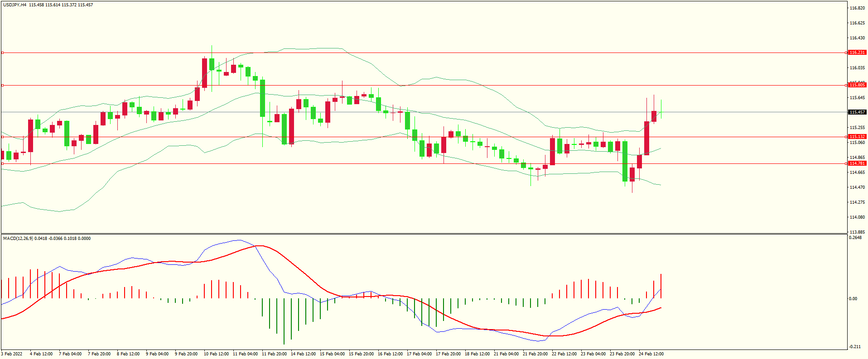Click the red 114.781 level price tag
The height and width of the screenshot is (359, 868).
pyautogui.click(x=857, y=163)
